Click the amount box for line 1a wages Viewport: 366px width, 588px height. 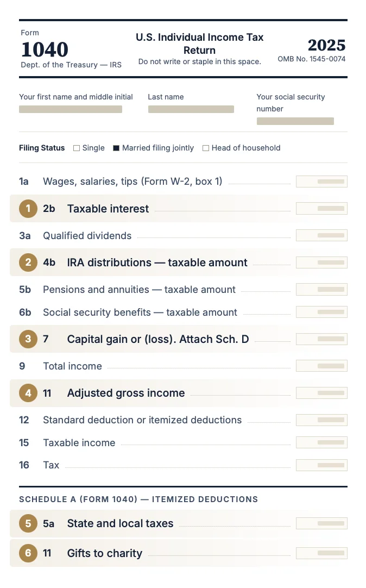(321, 182)
